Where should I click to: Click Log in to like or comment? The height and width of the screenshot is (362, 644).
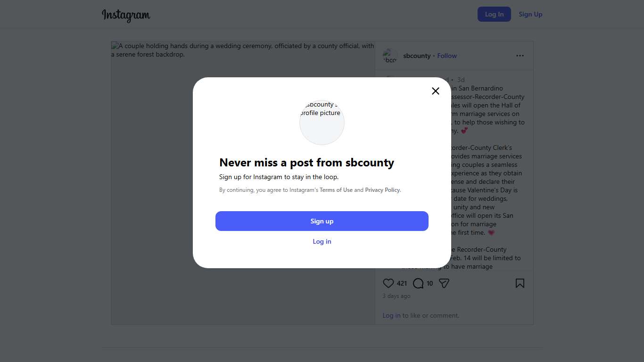point(391,315)
